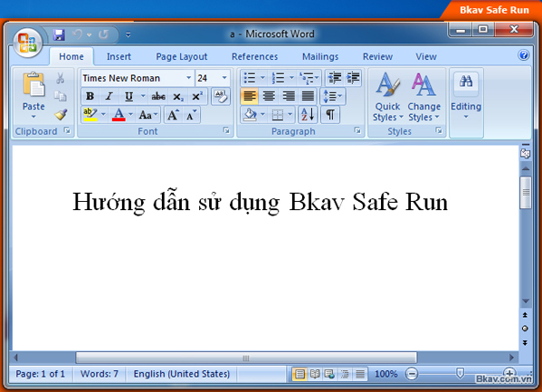
Task: Expand the Font dialog launcher
Action: (x=226, y=130)
